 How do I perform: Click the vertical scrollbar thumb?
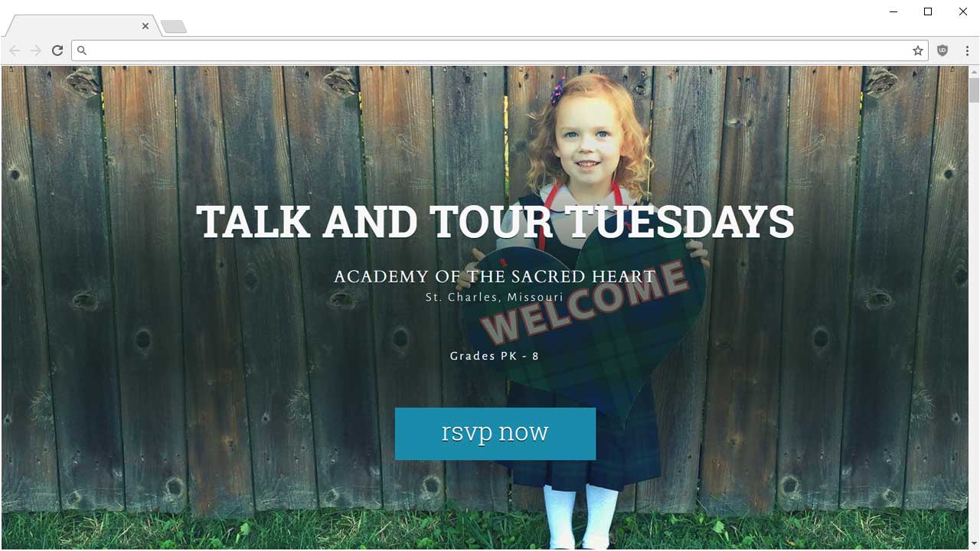tap(974, 90)
